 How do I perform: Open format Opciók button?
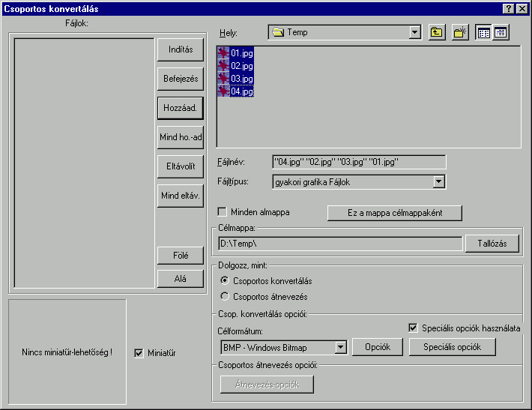(x=378, y=347)
